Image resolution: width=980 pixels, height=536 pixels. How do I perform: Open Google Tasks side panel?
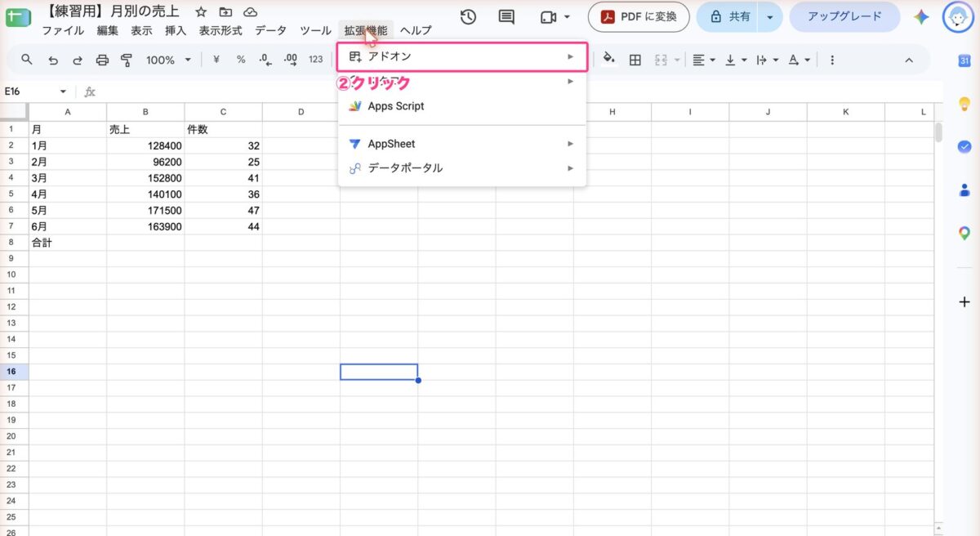[964, 147]
